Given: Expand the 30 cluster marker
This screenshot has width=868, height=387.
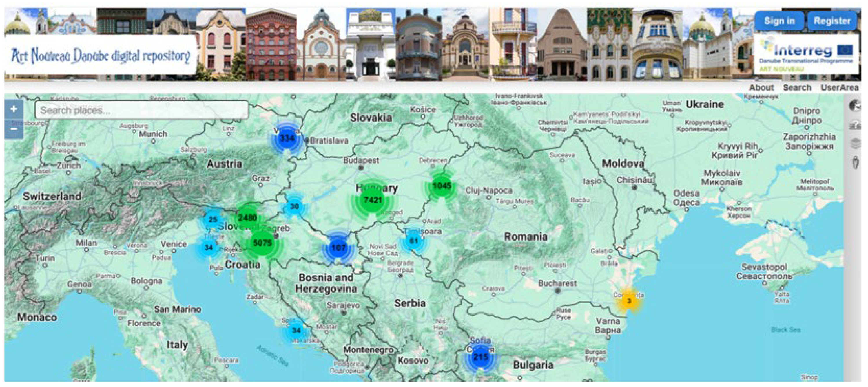Looking at the screenshot, I should [294, 207].
